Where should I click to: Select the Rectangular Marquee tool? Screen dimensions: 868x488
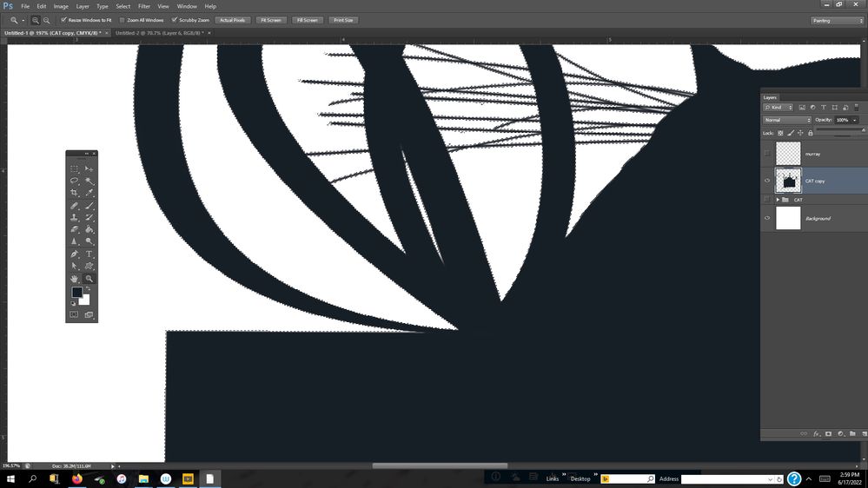coord(74,168)
